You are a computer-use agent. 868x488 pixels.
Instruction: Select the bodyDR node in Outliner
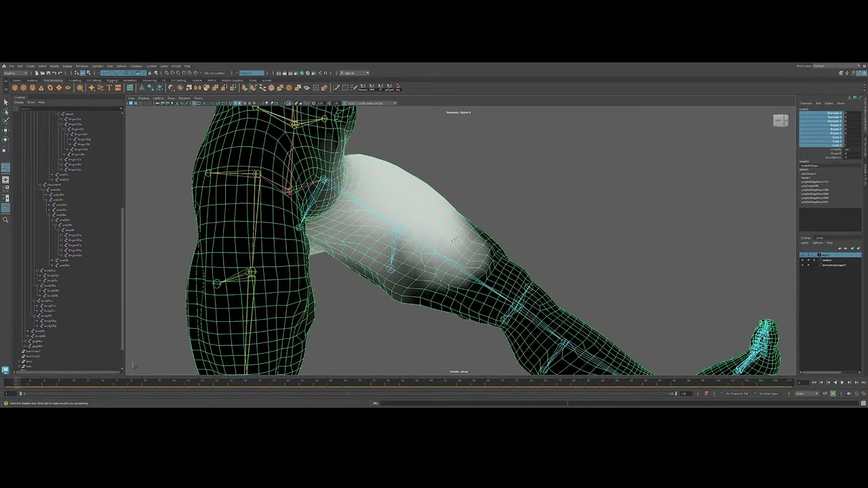point(46,316)
